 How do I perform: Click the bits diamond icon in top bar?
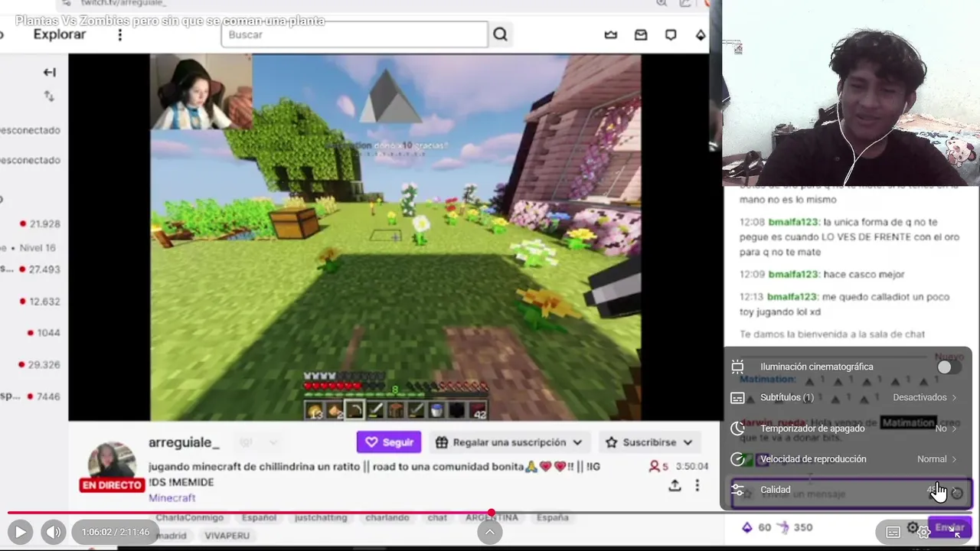click(x=701, y=34)
